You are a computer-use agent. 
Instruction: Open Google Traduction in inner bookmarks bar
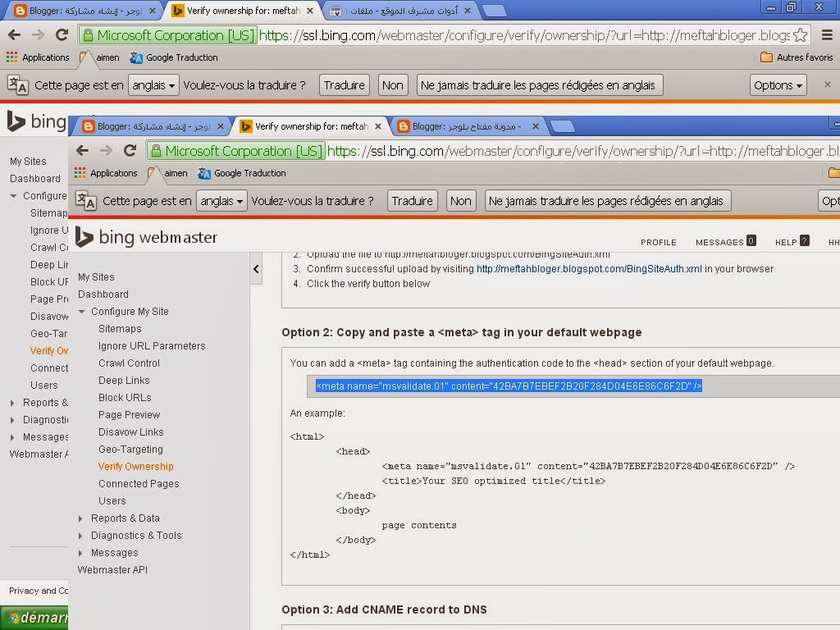pyautogui.click(x=242, y=173)
